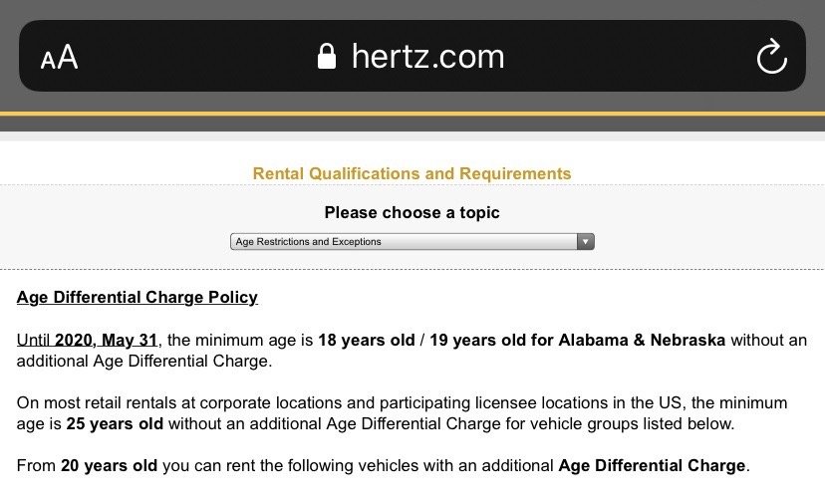The height and width of the screenshot is (504, 825).
Task: Click the Age Differential Charge Policy heading
Action: point(137,297)
